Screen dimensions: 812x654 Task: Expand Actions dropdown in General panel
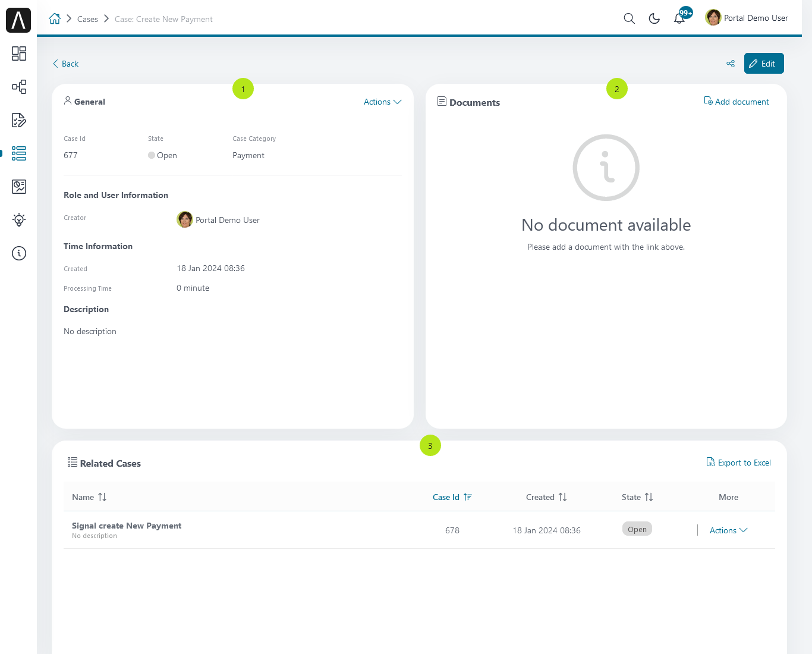[383, 102]
